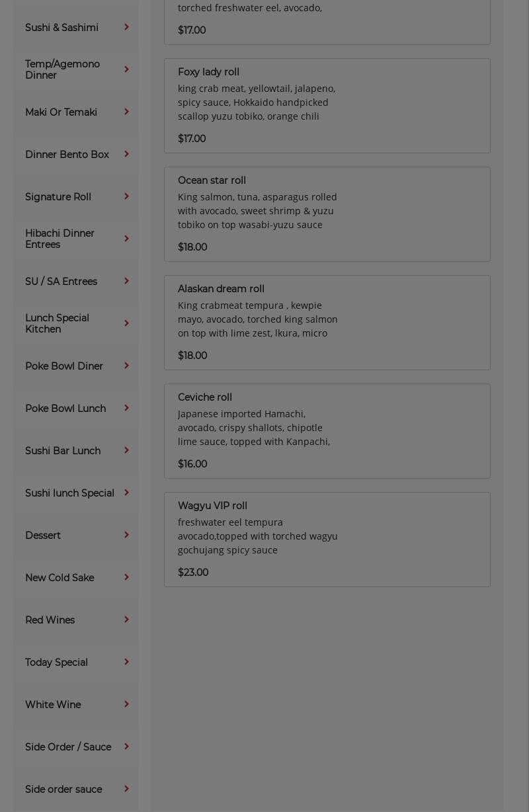Viewport: 529px width, 812px height.
Task: Click the chevron next to Signature Roll
Action: pyautogui.click(x=126, y=196)
